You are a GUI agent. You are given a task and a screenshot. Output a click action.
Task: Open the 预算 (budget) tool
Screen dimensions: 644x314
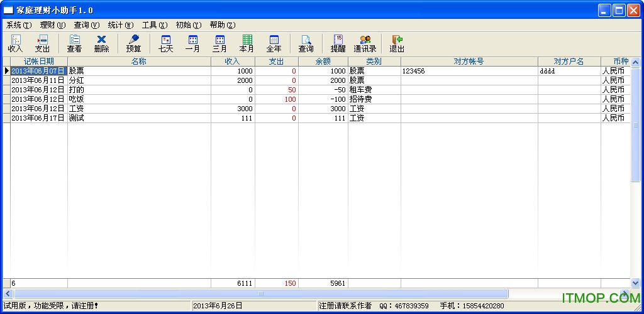[133, 43]
